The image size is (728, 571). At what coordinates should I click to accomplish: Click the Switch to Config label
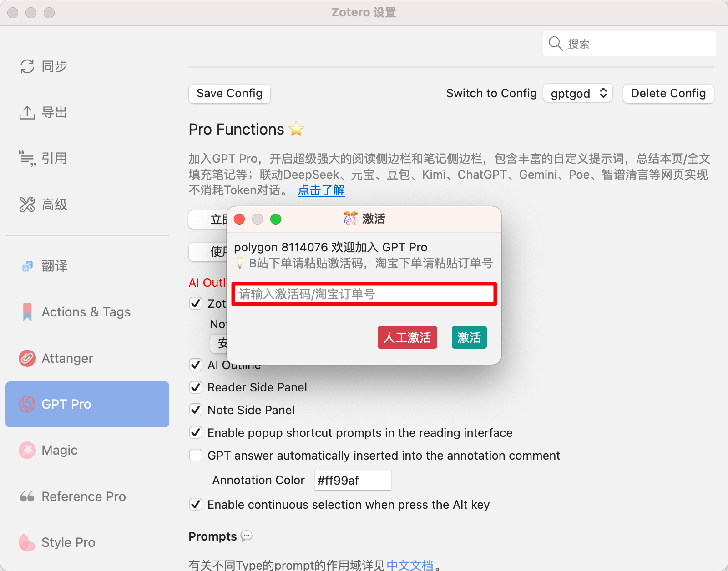click(491, 93)
